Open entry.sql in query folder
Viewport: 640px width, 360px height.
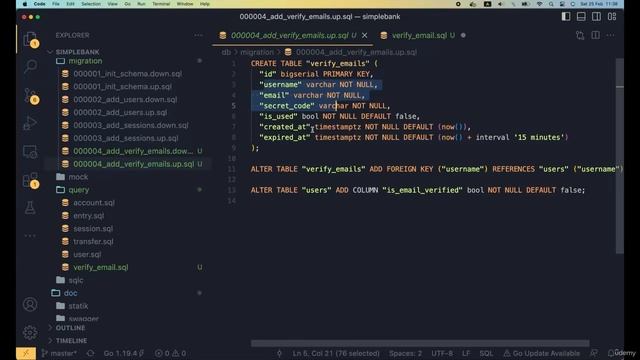click(89, 216)
